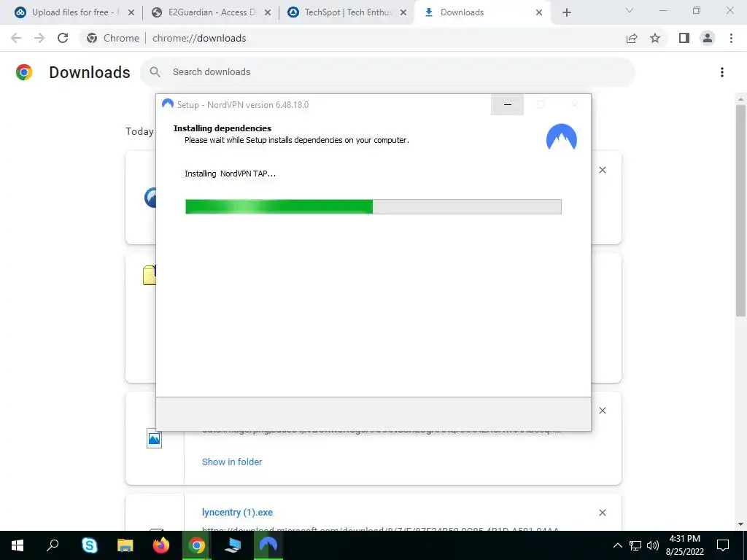747x560 pixels.
Task: Close the Upload files for free tab
Action: [x=131, y=12]
